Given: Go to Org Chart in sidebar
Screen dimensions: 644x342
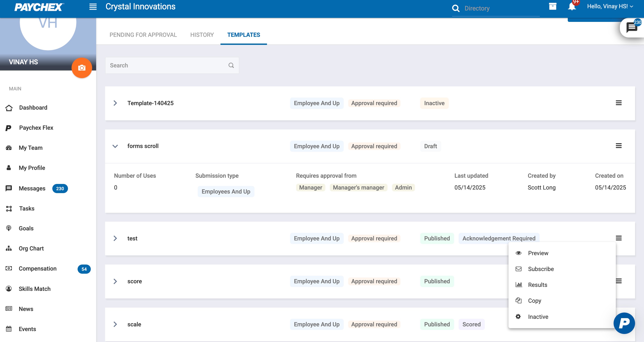Looking at the screenshot, I should click(31, 248).
